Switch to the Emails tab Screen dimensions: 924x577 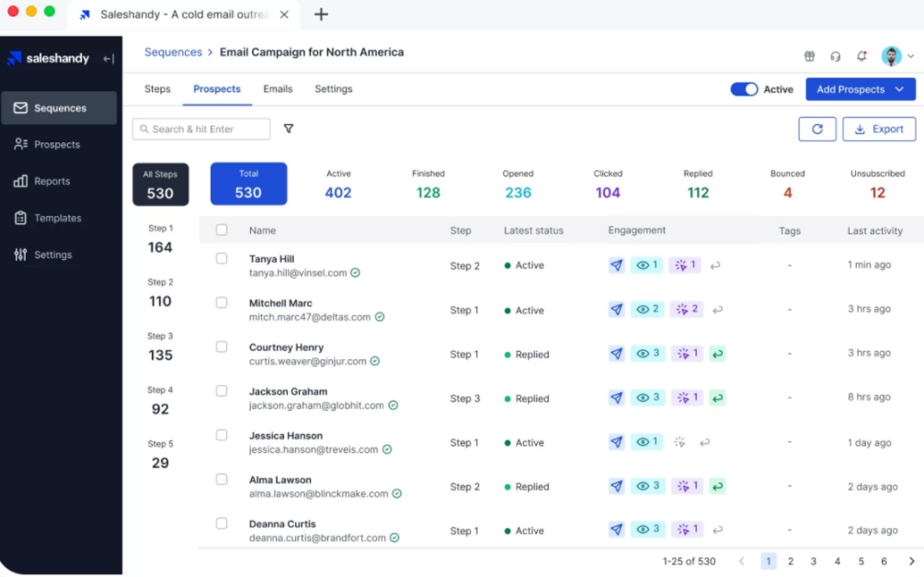coord(278,89)
